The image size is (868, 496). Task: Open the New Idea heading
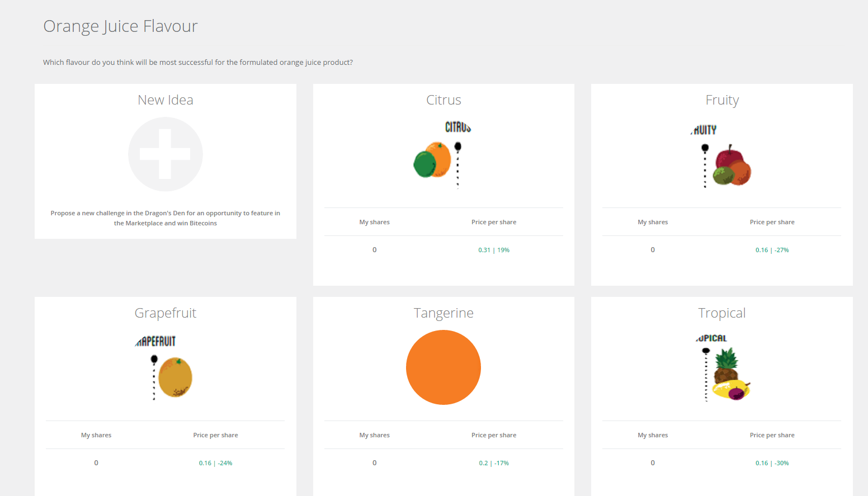click(165, 100)
